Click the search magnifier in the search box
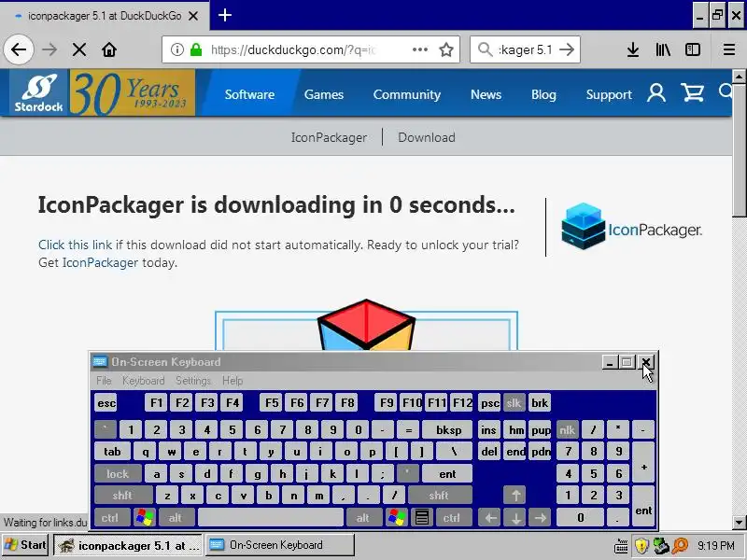Viewport: 747px width, 560px height. [x=485, y=49]
